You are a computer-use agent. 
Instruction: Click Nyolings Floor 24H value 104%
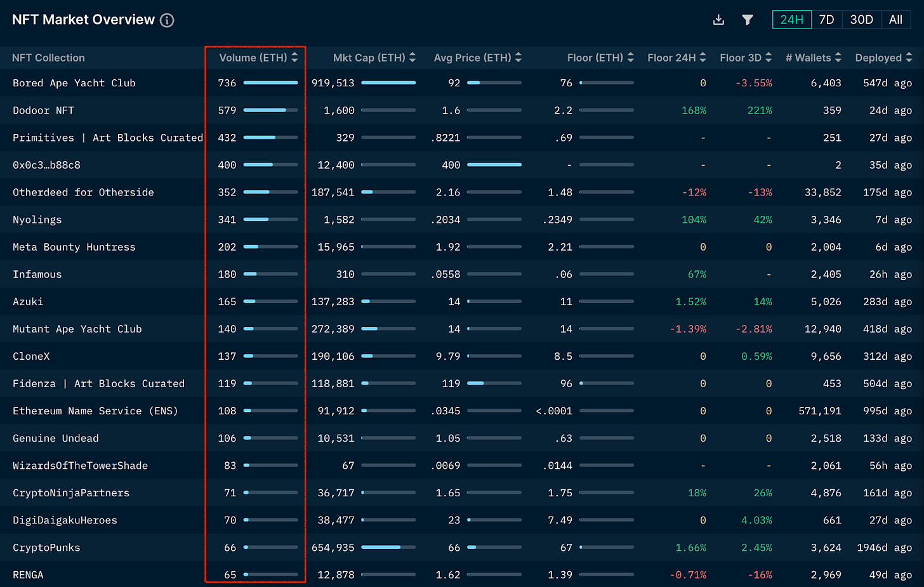(x=694, y=220)
